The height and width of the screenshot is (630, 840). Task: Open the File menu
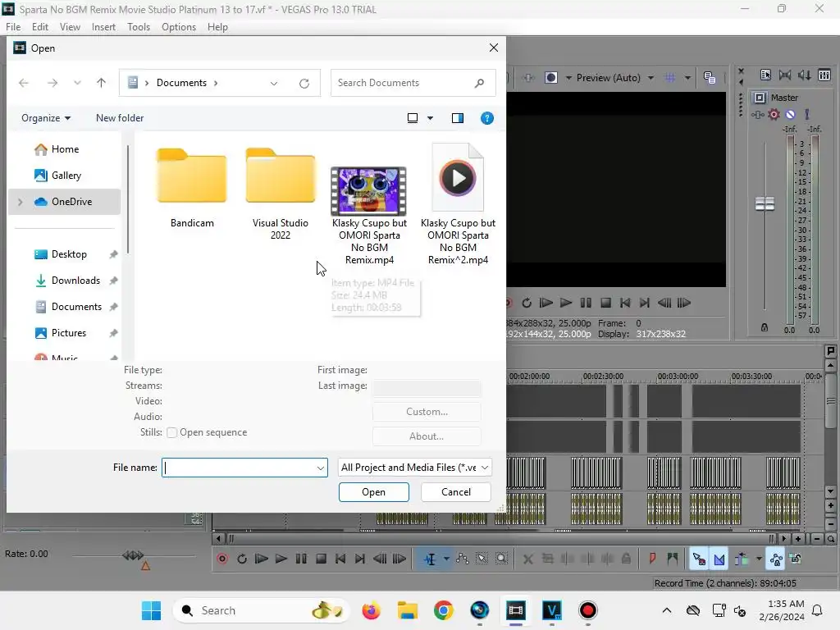coord(13,27)
